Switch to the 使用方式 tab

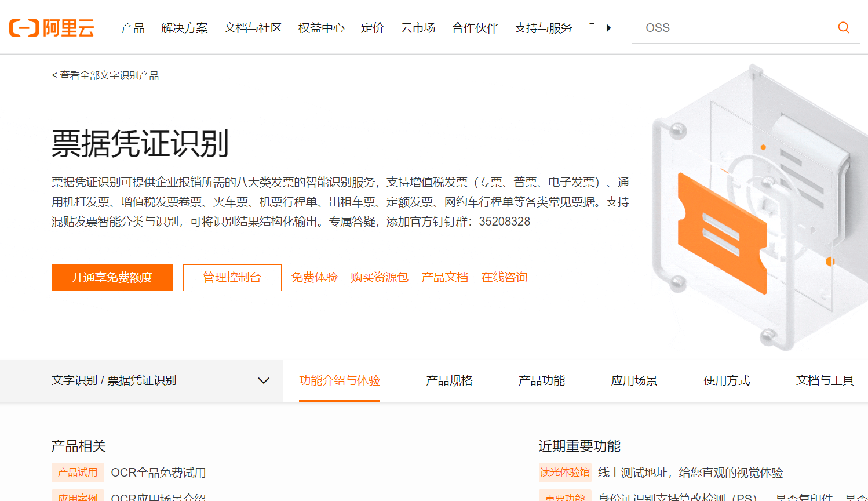[x=727, y=380]
